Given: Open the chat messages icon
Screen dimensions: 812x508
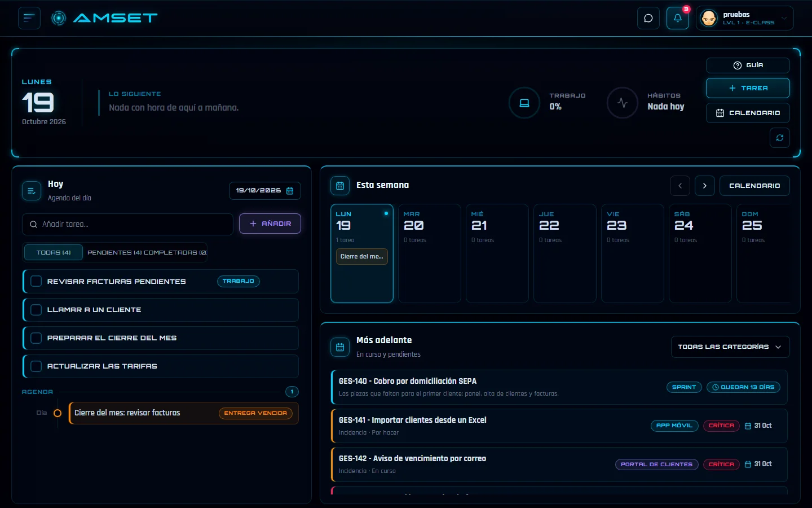Looking at the screenshot, I should [x=648, y=18].
